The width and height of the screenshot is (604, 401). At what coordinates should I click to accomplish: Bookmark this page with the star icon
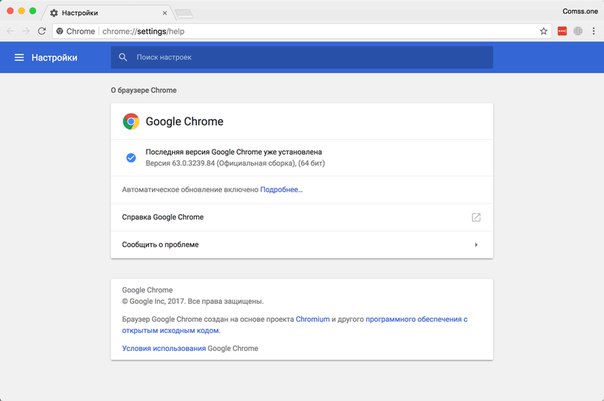(x=544, y=31)
